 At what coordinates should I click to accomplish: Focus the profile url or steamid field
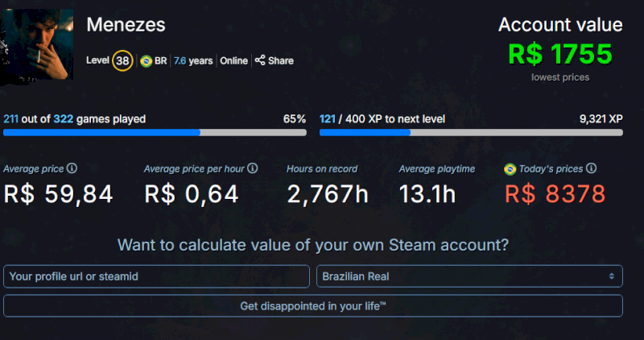[156, 276]
